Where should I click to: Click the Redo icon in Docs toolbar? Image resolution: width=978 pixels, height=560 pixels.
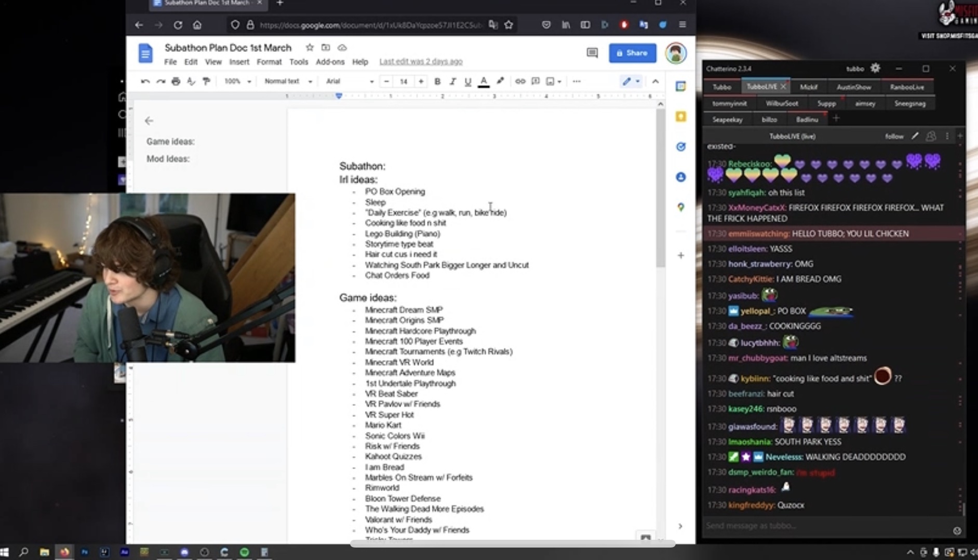click(x=160, y=81)
